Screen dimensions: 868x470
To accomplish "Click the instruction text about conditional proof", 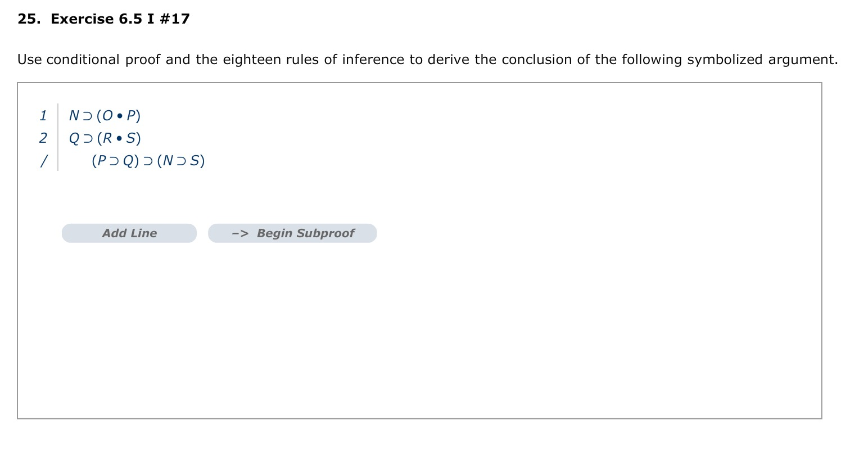I will click(x=427, y=60).
